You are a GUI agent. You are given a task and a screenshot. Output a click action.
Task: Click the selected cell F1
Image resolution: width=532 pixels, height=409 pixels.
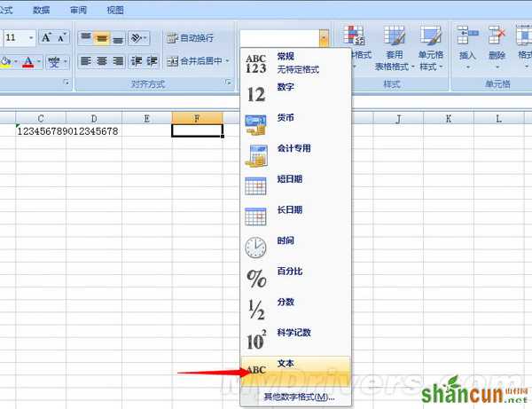(197, 130)
